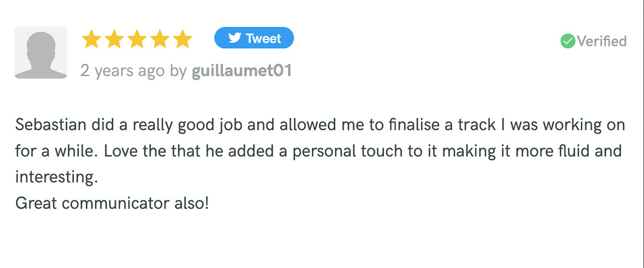
Task: Select the fourth rating star
Action: pos(160,39)
